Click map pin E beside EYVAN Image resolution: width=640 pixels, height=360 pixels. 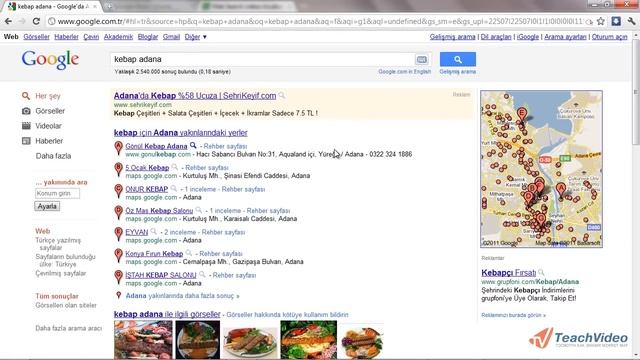click(x=118, y=234)
